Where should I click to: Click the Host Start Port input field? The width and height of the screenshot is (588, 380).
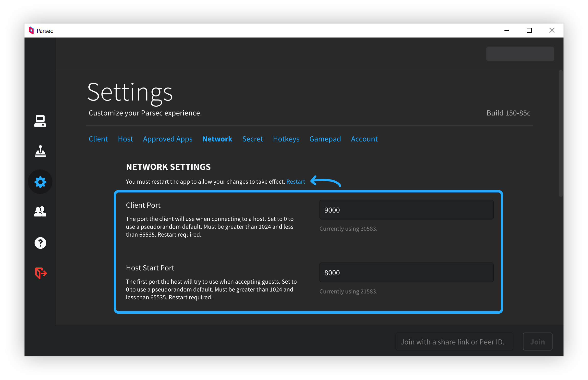click(406, 272)
